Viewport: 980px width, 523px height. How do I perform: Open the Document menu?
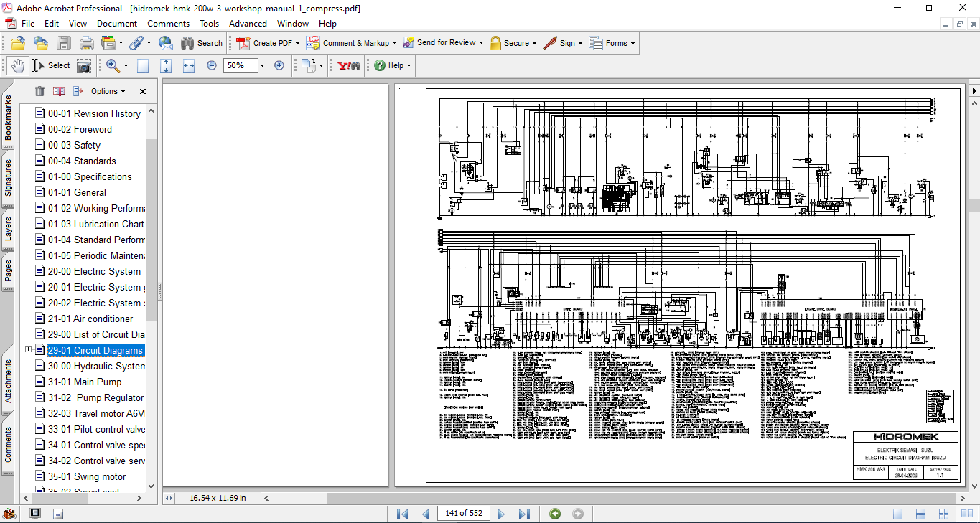coord(117,24)
